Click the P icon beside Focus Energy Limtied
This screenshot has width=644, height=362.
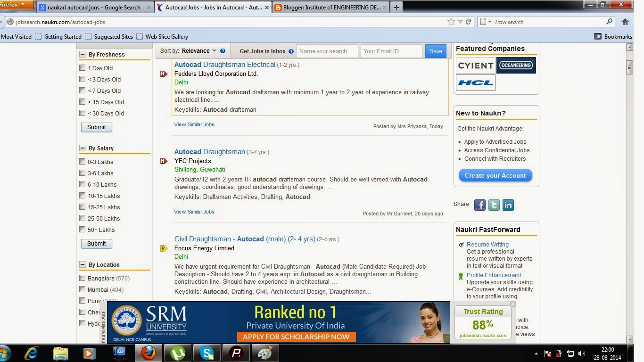click(x=164, y=248)
